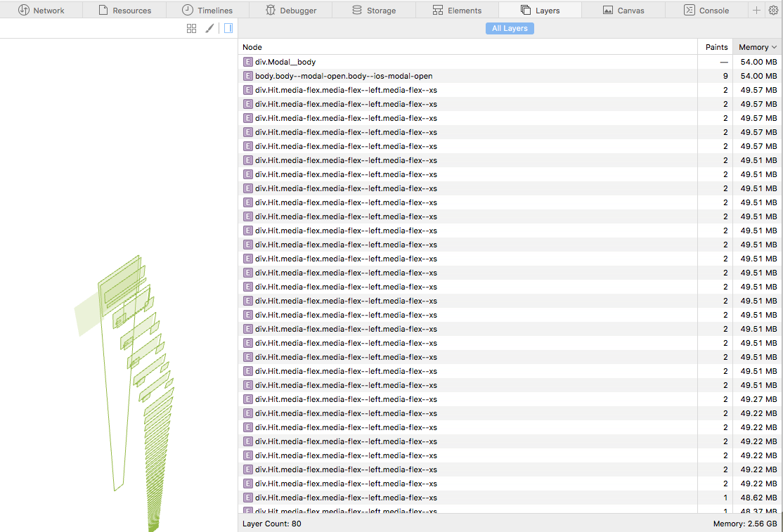Click Memory: 2.56 GB status text
Screen dimensions: 783x532
coord(744,524)
